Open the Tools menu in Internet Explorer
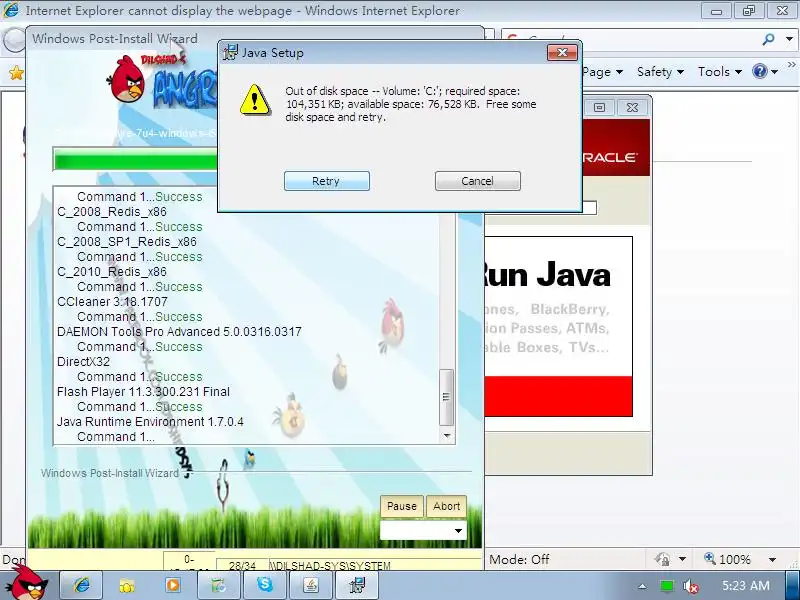Image resolution: width=800 pixels, height=600 pixels. click(719, 72)
